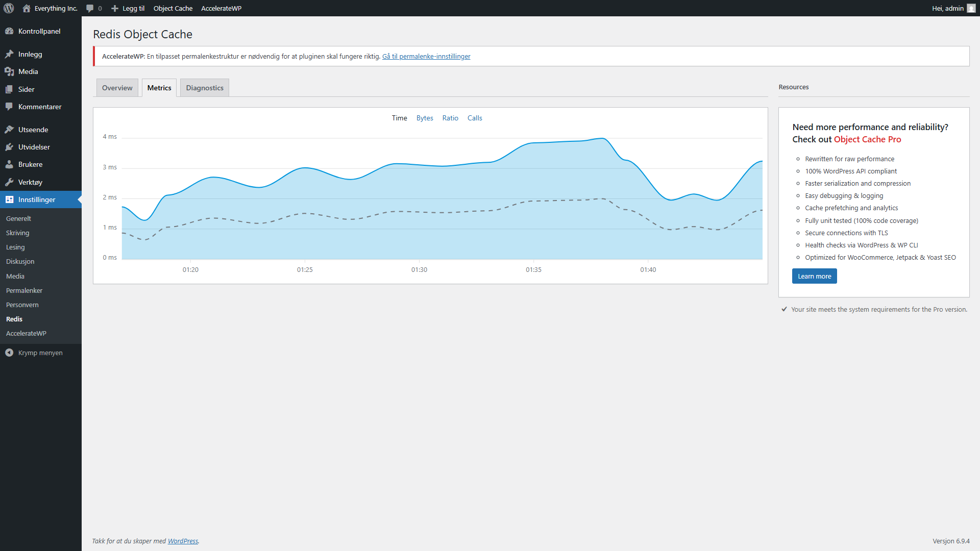Click the 01:30 time axis label

(419, 269)
